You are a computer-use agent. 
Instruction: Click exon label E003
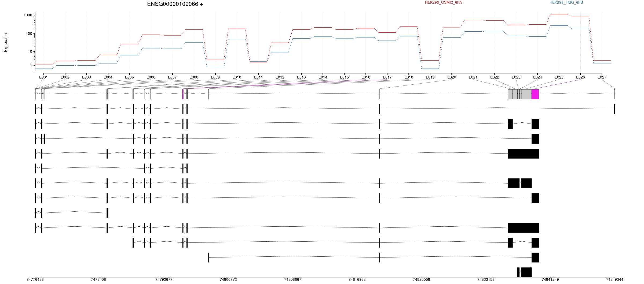tap(86, 77)
